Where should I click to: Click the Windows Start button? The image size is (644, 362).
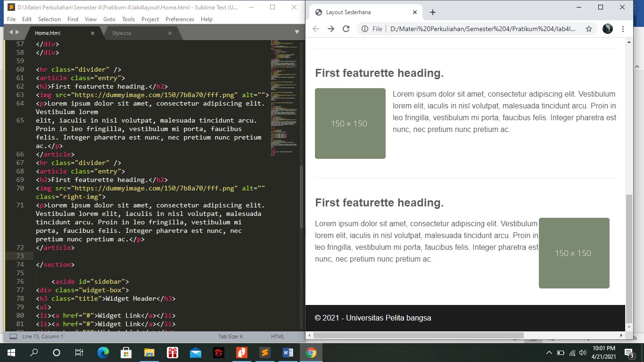pyautogui.click(x=10, y=352)
